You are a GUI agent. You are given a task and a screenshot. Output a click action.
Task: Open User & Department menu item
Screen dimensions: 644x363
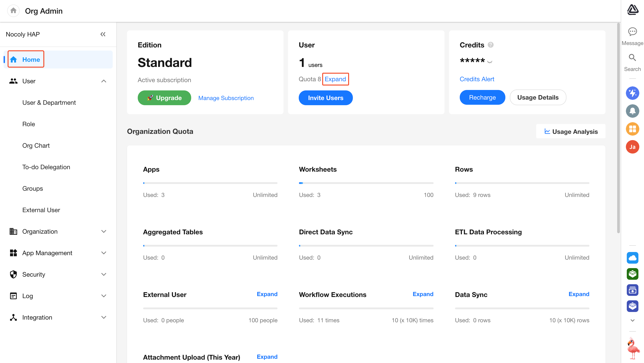pyautogui.click(x=49, y=102)
